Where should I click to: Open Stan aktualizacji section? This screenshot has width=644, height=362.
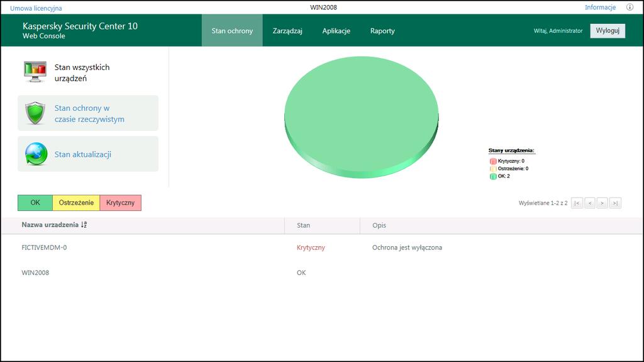[88, 154]
